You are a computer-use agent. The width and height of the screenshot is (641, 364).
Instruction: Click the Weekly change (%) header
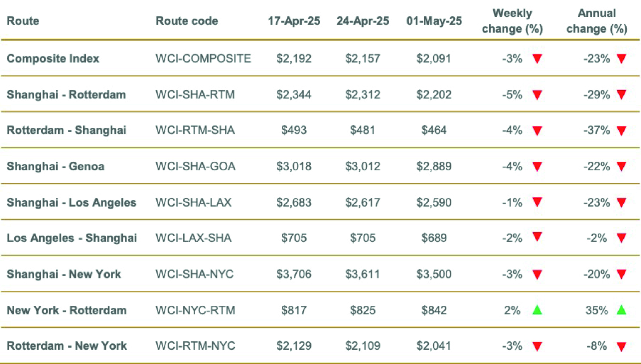(x=512, y=21)
